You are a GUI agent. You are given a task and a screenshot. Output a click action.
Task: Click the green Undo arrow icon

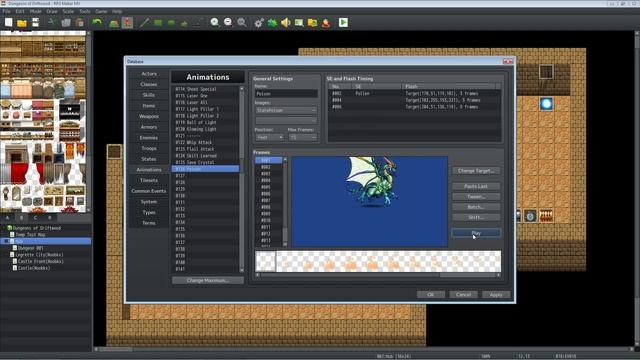(97, 22)
